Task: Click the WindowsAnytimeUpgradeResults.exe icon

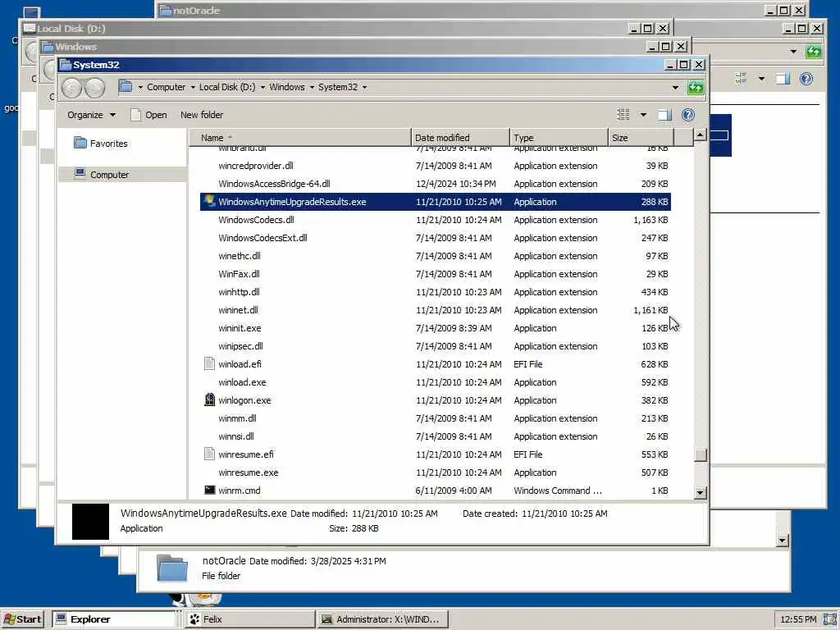Action: [x=209, y=202]
